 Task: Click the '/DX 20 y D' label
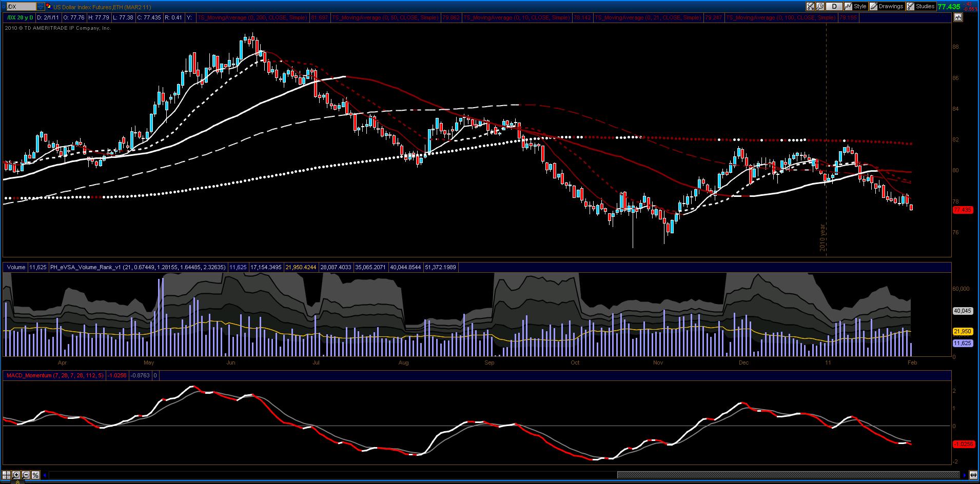[19, 17]
